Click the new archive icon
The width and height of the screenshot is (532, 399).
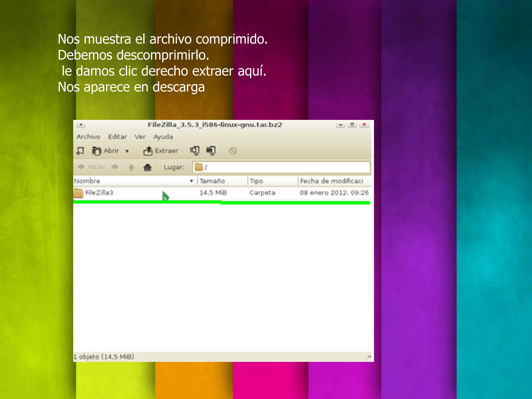click(x=80, y=151)
